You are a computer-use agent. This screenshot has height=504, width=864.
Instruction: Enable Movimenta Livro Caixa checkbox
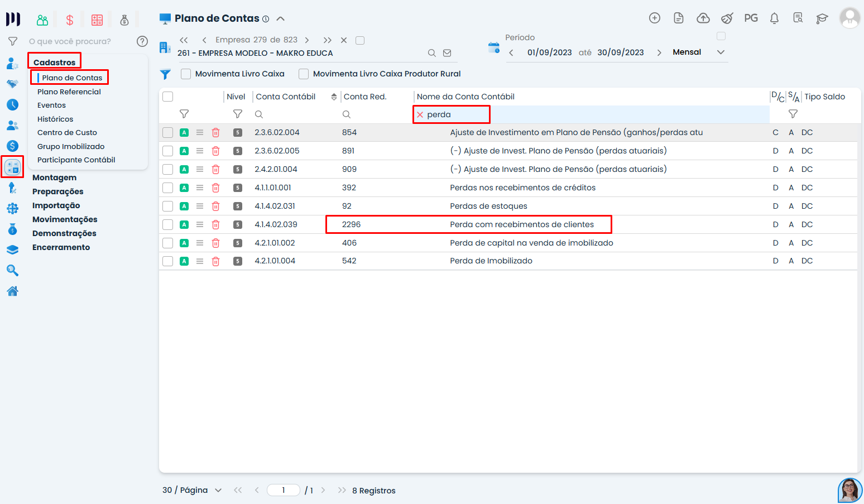[x=186, y=74]
